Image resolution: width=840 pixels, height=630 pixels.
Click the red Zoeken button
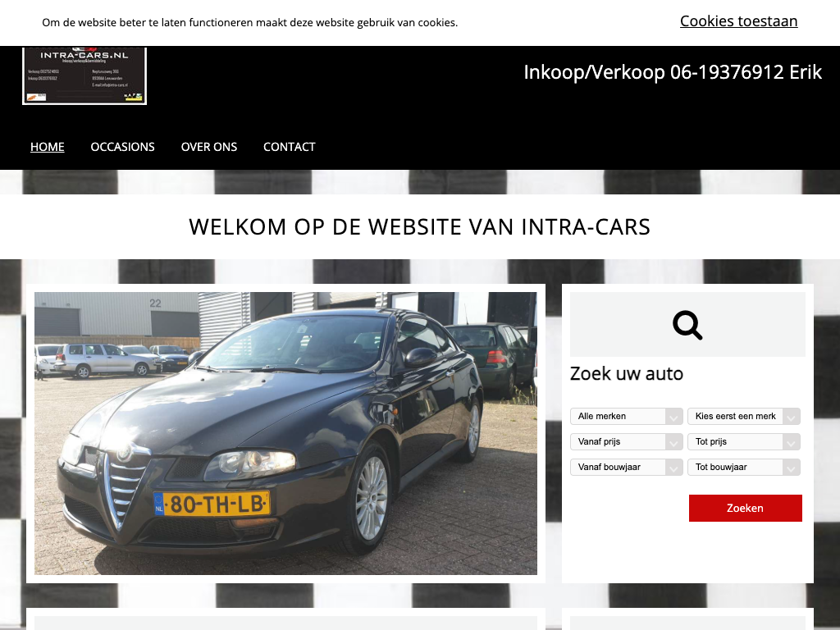745,508
